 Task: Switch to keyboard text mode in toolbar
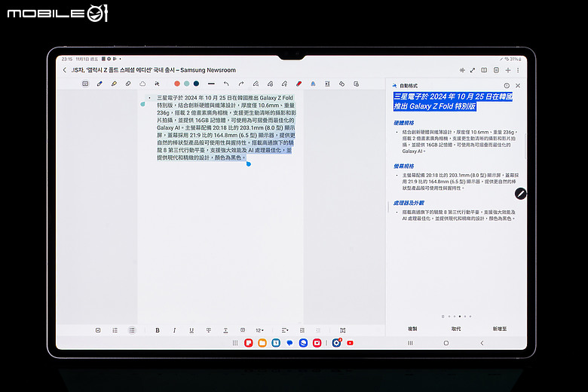pyautogui.click(x=85, y=84)
